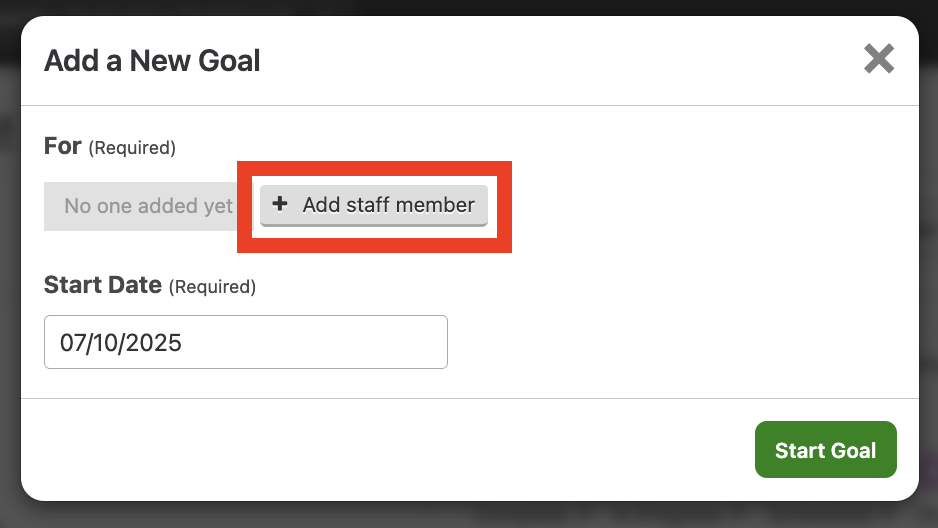Click the blurred background below the dialog
The image size is (938, 528).
point(469,515)
